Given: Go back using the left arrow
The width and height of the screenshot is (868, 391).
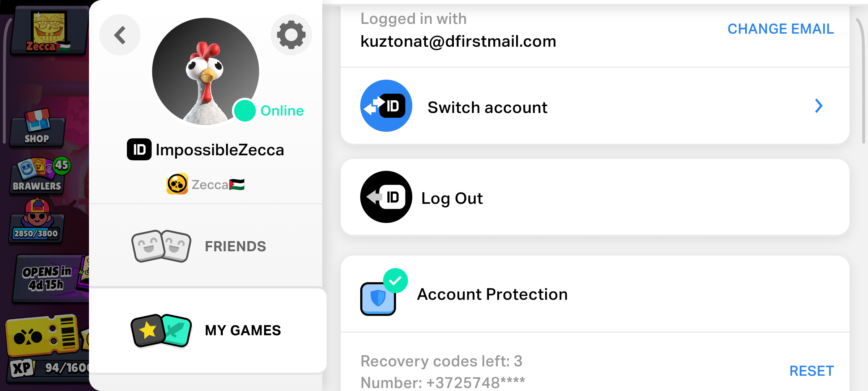Looking at the screenshot, I should [120, 34].
